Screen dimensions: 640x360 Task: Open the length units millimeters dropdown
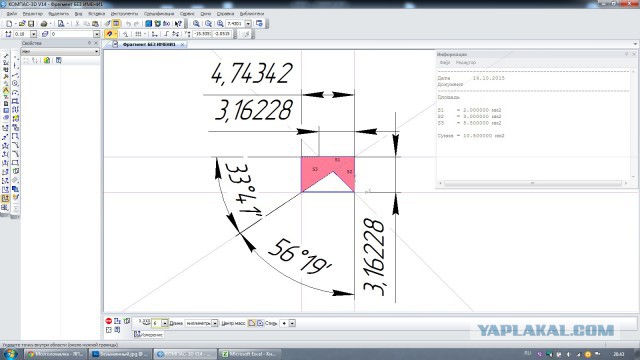click(215, 323)
